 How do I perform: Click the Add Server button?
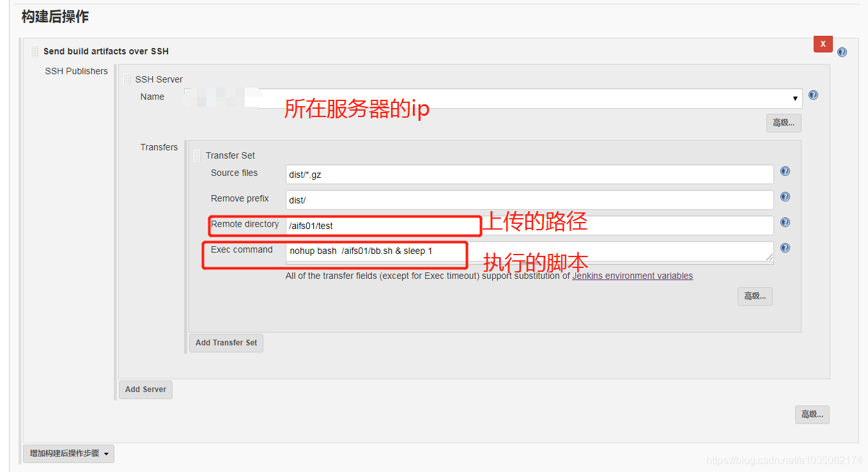point(146,389)
